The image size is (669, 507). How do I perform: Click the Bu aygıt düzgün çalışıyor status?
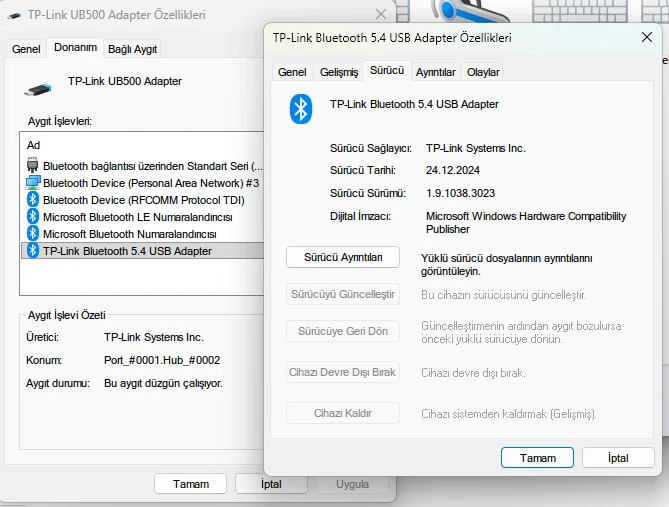click(x=163, y=383)
